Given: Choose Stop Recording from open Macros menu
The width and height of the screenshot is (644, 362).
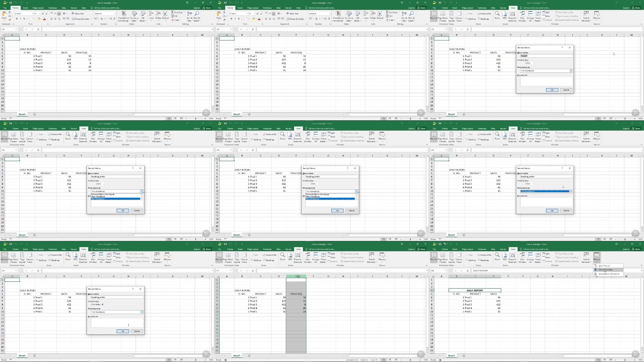Looking at the screenshot, I should point(608,270).
